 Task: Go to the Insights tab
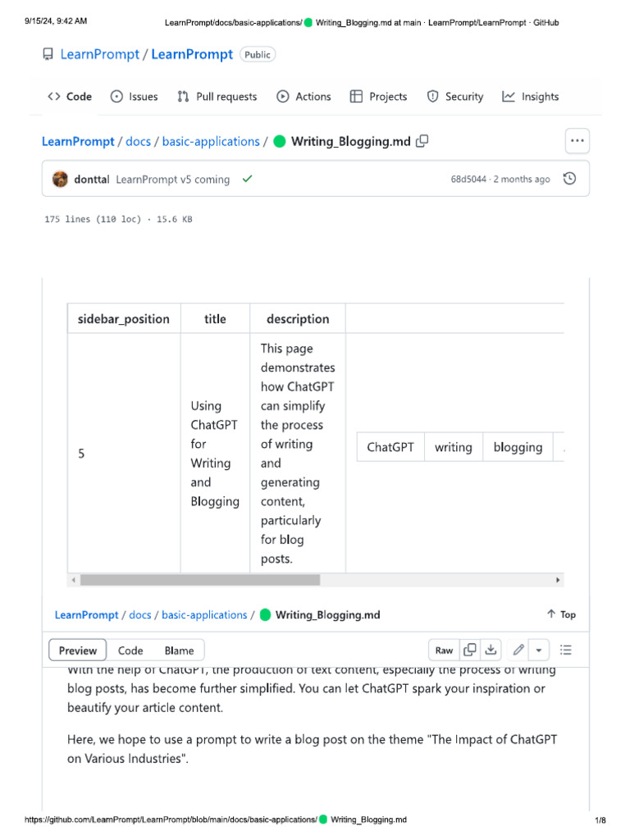531,97
